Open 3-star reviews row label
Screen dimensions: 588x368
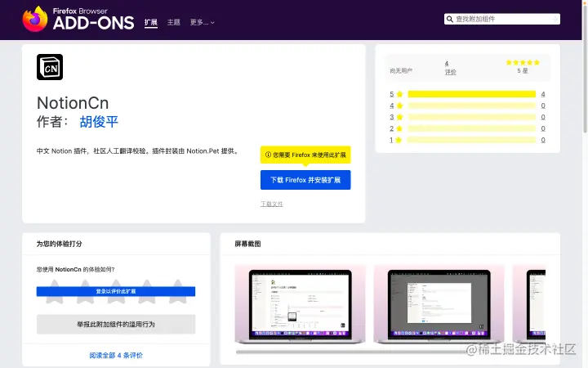pos(396,117)
